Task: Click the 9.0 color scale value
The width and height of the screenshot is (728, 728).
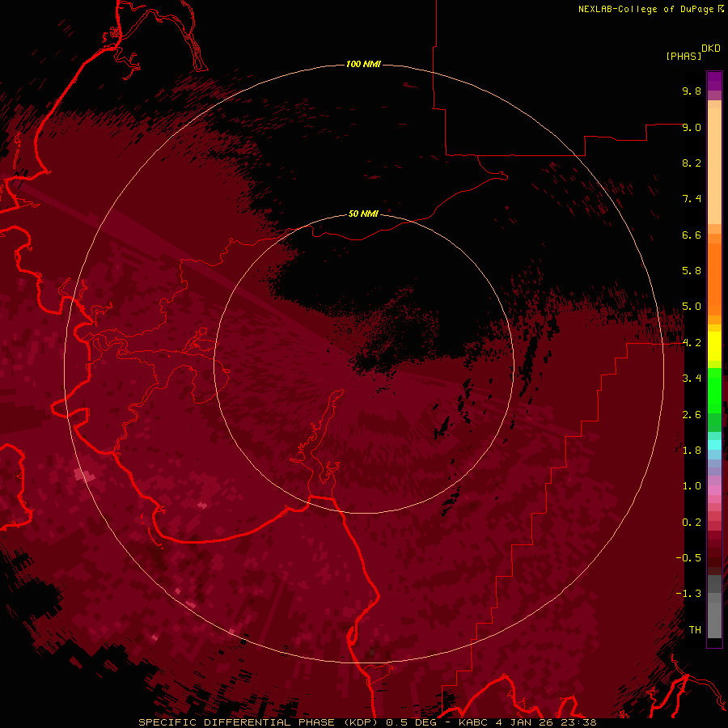Action: [692, 127]
